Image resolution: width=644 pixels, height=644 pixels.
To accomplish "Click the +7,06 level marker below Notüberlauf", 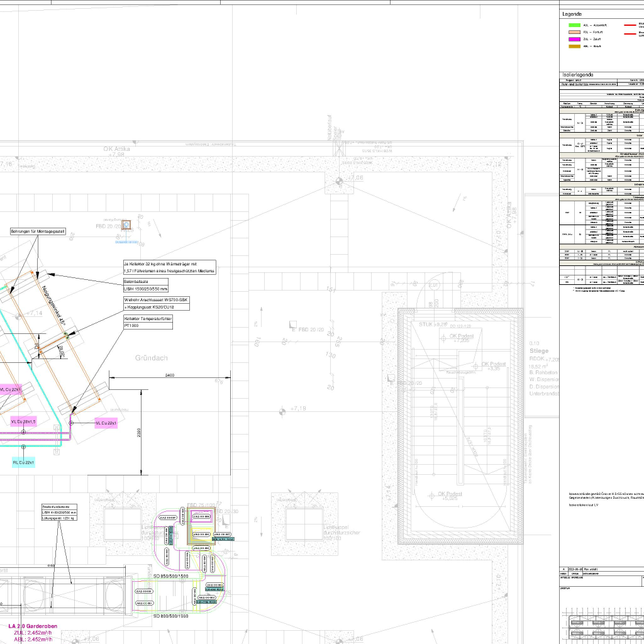I will pos(340,181).
